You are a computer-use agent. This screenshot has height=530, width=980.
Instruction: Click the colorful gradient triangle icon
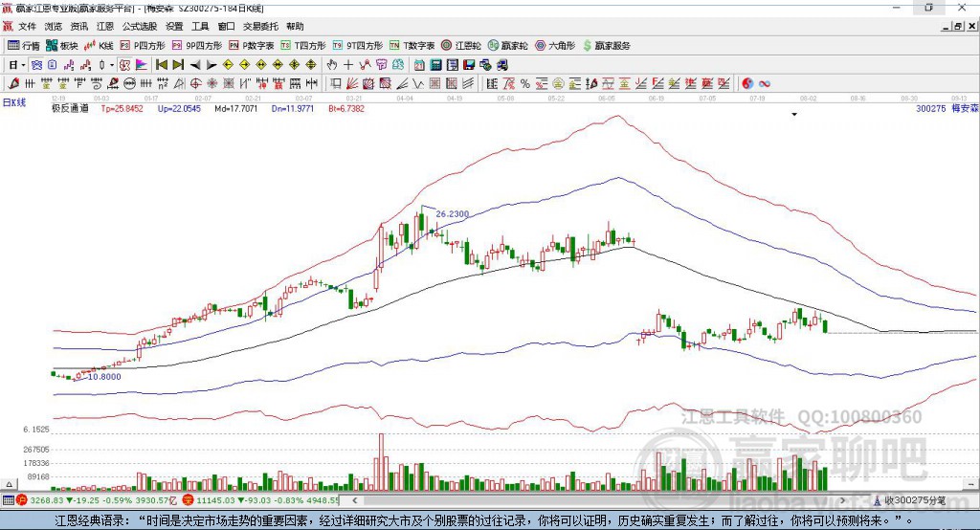point(142,65)
